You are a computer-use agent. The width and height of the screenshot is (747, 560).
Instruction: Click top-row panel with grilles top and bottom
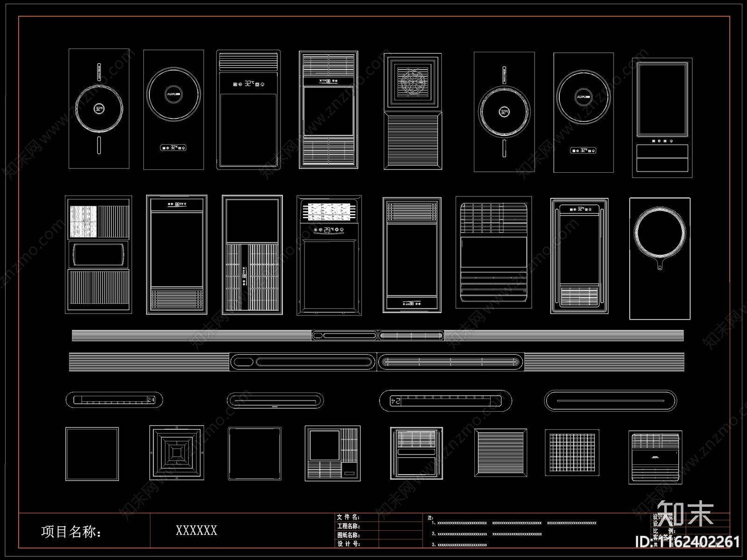pyautogui.click(x=329, y=110)
